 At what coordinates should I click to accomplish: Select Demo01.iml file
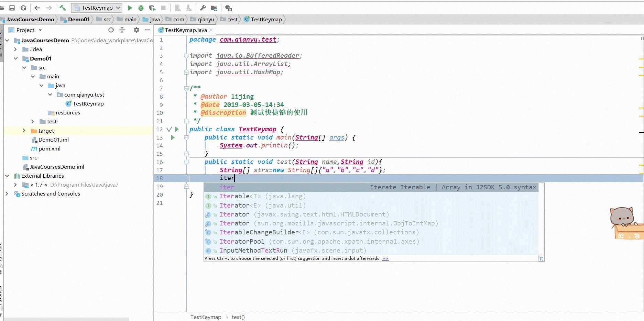tap(50, 140)
